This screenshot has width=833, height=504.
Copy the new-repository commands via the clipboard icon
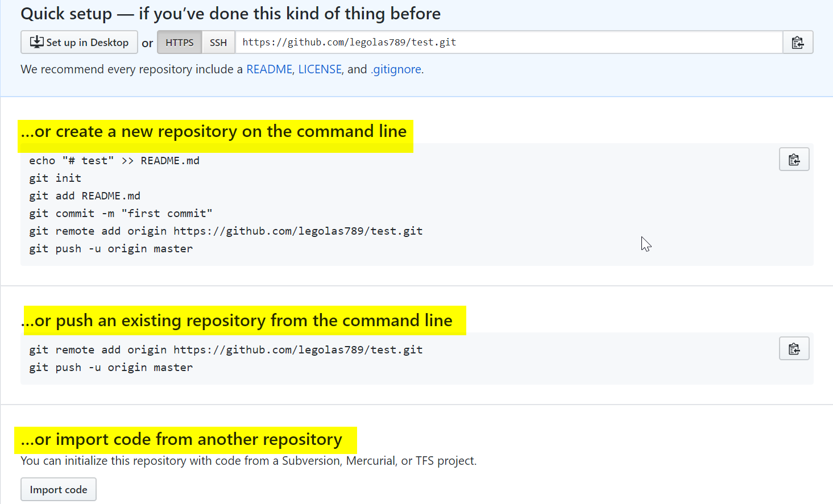794,160
